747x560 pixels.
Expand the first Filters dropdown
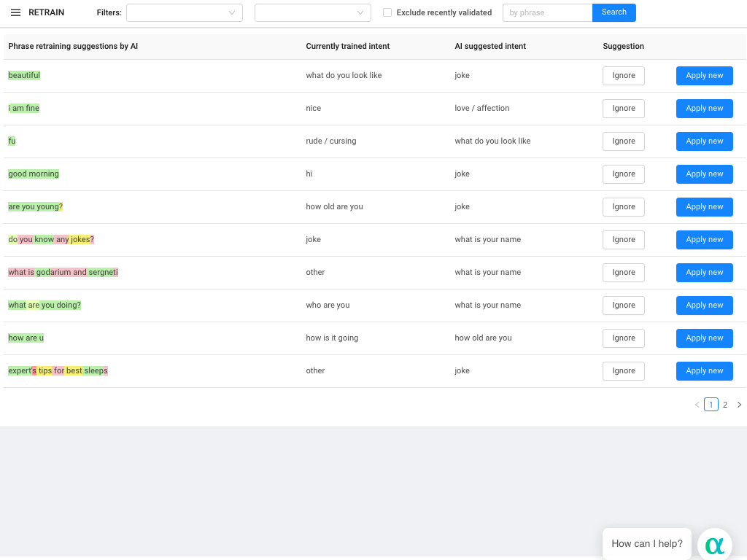point(184,12)
